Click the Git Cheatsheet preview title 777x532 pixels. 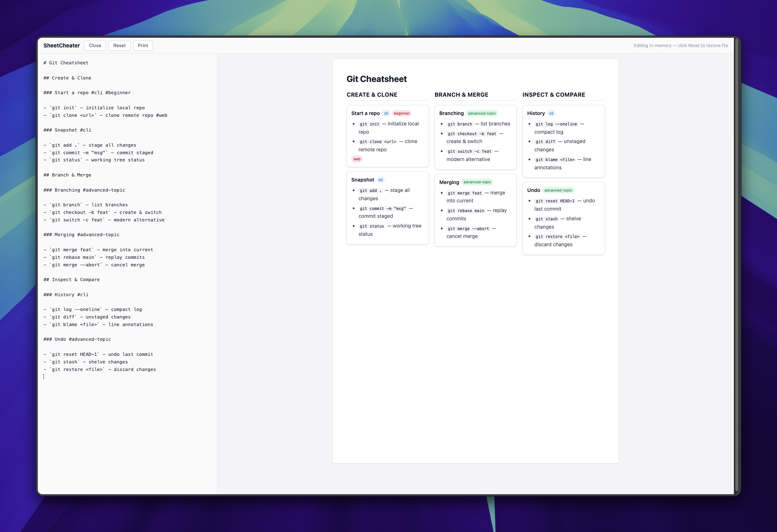pyautogui.click(x=376, y=79)
